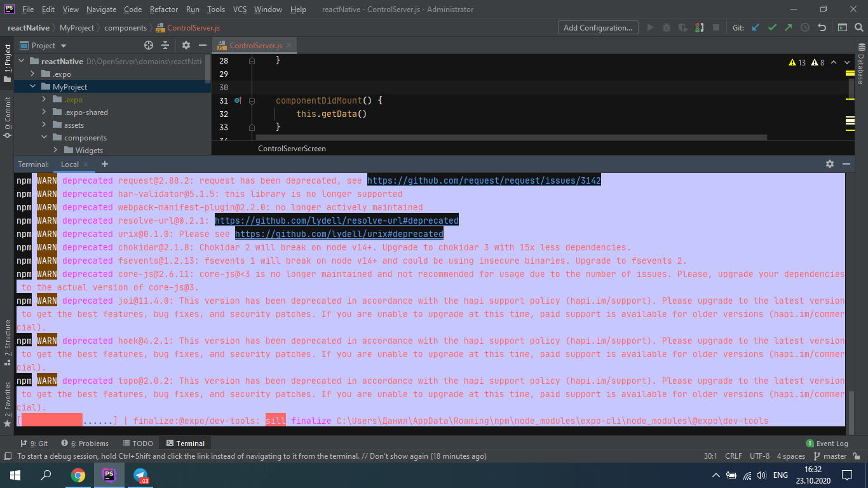
Task: Open the resolve-url deprecated GitHub link
Action: [337, 220]
